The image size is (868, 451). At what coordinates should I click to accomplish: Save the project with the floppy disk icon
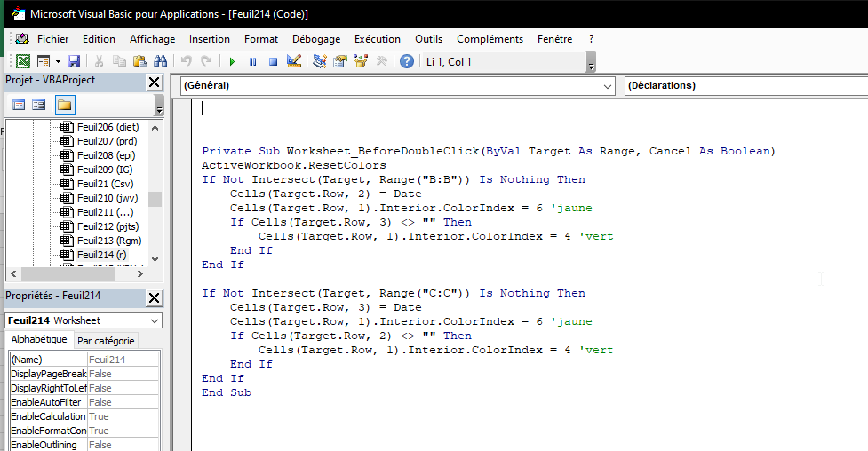tap(74, 61)
